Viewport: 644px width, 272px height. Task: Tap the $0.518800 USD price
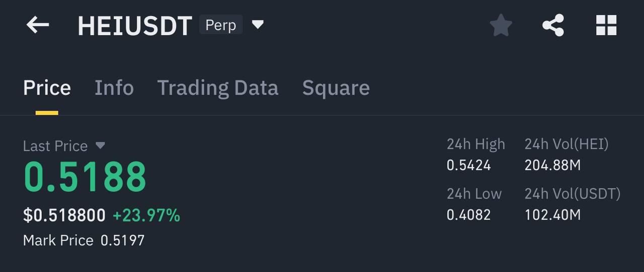click(64, 216)
